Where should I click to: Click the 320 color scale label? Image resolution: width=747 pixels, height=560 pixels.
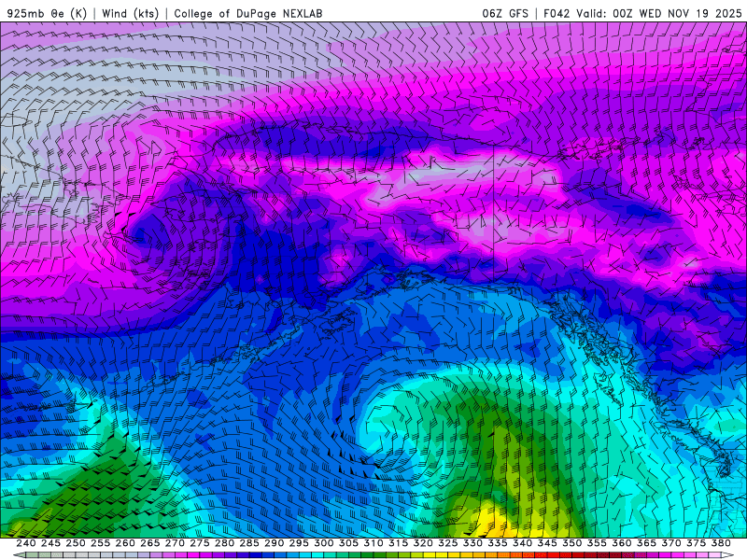click(423, 543)
